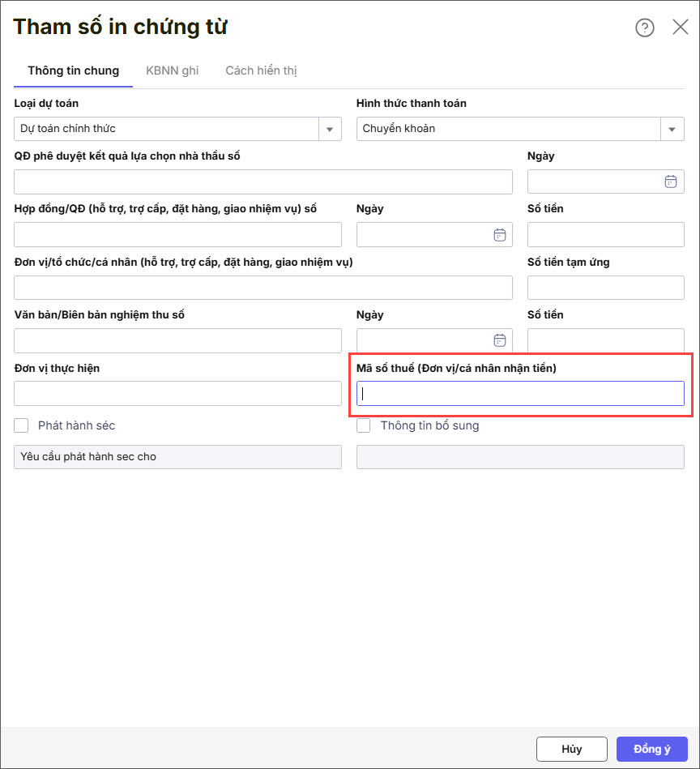Open the Cách hiển thị tab

261,71
